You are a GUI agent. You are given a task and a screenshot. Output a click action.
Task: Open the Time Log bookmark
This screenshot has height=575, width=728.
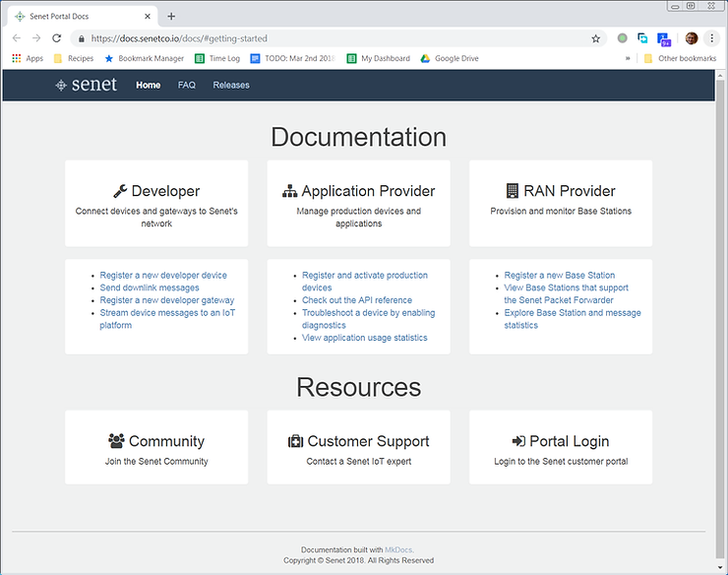click(217, 58)
